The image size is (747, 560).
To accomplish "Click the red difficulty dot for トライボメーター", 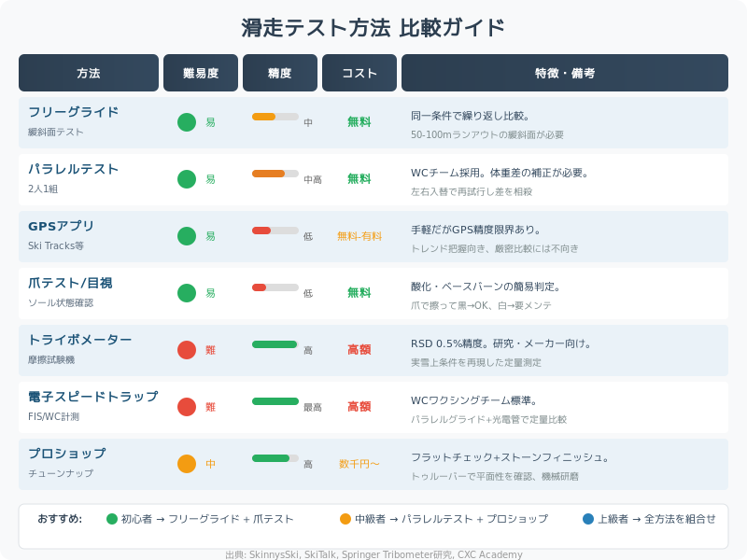I will coord(187,350).
